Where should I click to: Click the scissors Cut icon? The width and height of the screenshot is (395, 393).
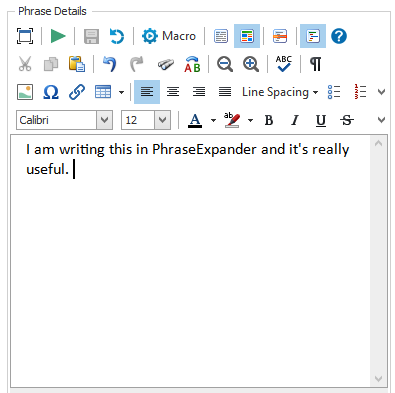pyautogui.click(x=25, y=64)
